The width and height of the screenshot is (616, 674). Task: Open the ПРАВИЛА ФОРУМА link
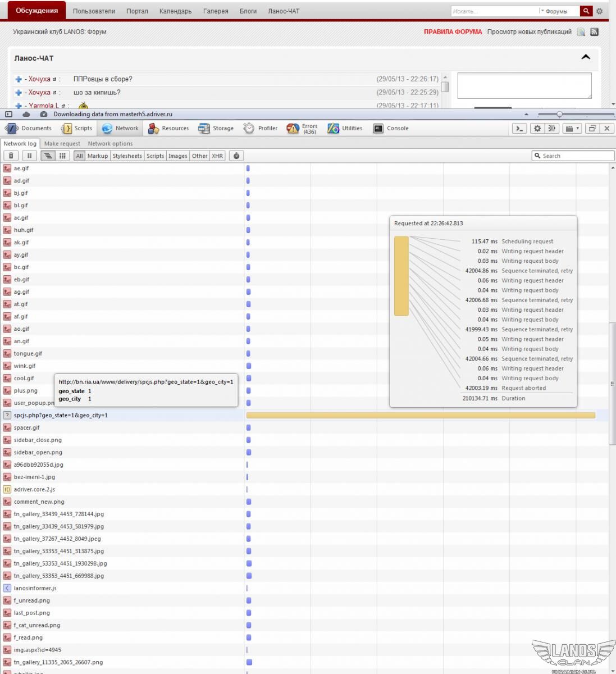[x=453, y=32]
